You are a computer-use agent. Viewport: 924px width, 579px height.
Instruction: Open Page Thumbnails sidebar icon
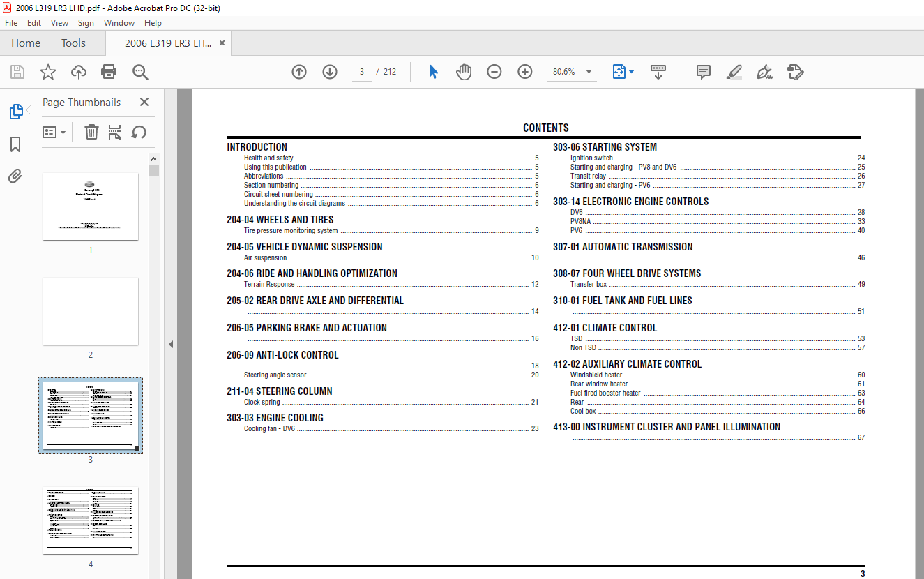pos(15,112)
